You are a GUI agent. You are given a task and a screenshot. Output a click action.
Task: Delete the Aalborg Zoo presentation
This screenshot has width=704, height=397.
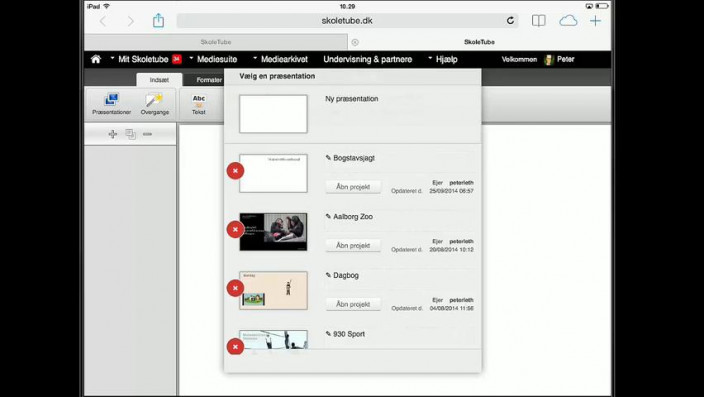click(235, 229)
